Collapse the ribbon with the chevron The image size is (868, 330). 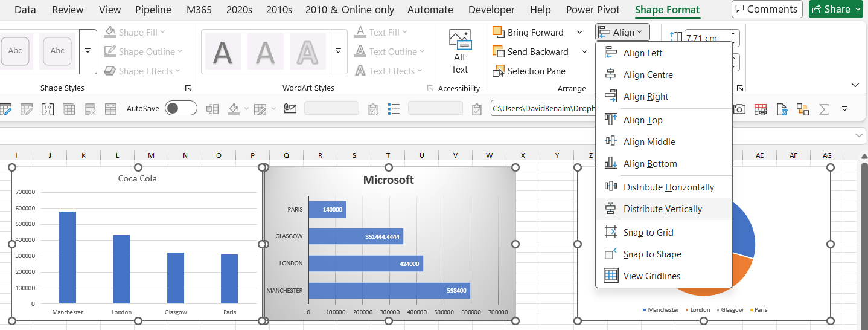[x=855, y=85]
